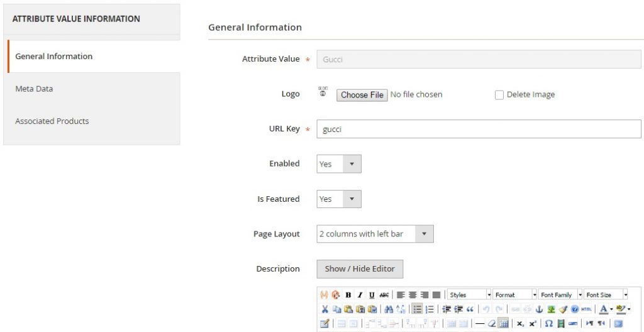Click the Show / Hide Editor button
644x332 pixels.
[x=360, y=268]
